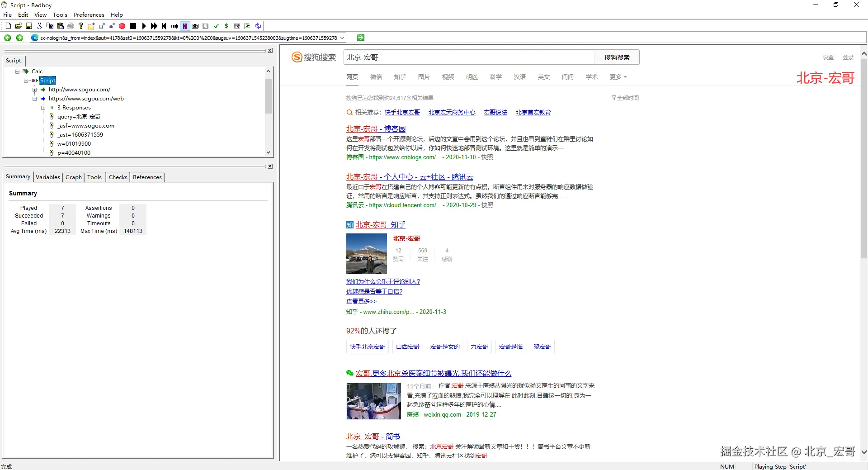This screenshot has height=470, width=868.
Task: Save the script using the floppy disk icon
Action: [x=29, y=26]
